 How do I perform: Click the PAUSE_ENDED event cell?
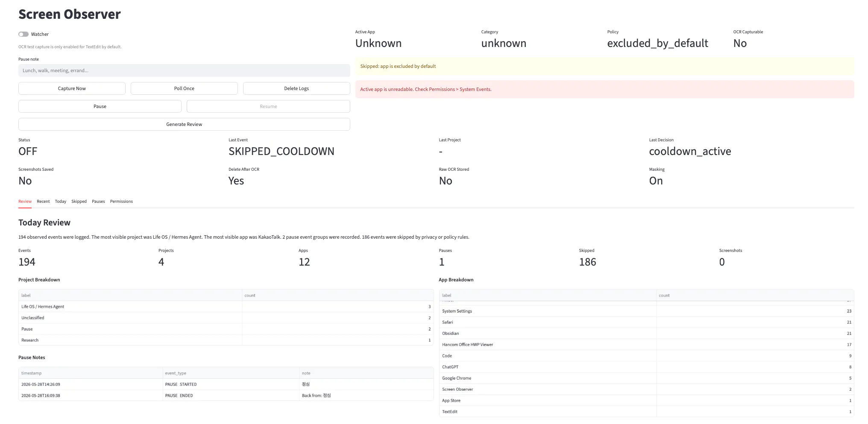[231, 395]
